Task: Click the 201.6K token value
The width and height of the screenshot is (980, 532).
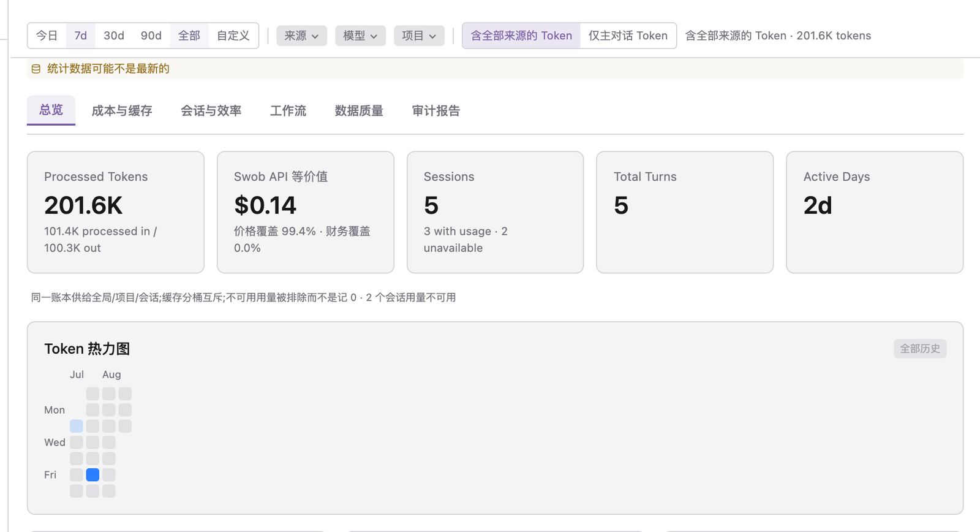Action: (x=83, y=205)
